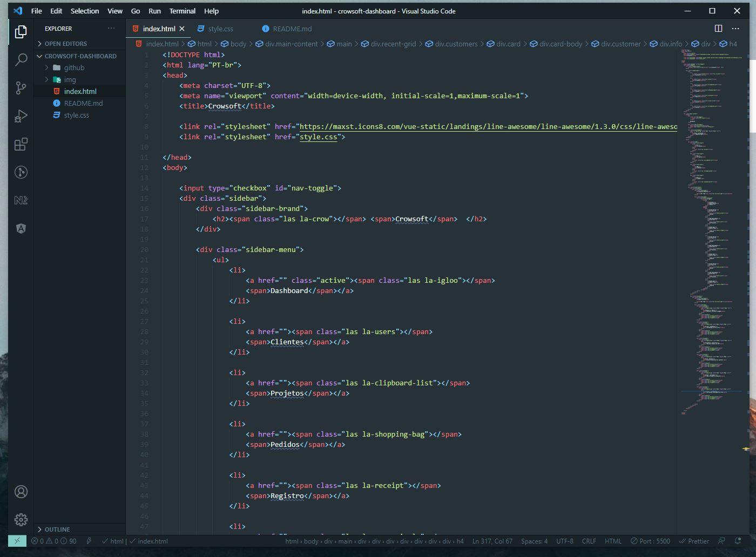Open the errors and warnings status item
The image size is (756, 557).
[53, 541]
